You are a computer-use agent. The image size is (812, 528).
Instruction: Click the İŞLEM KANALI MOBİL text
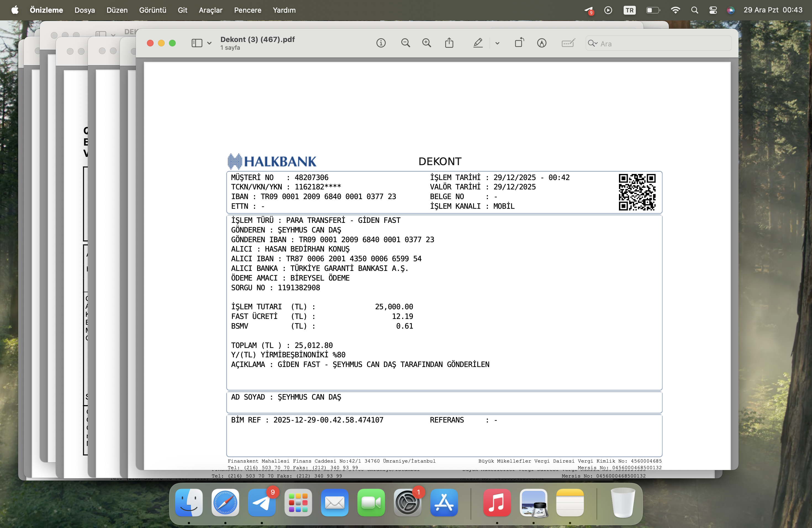pos(472,206)
